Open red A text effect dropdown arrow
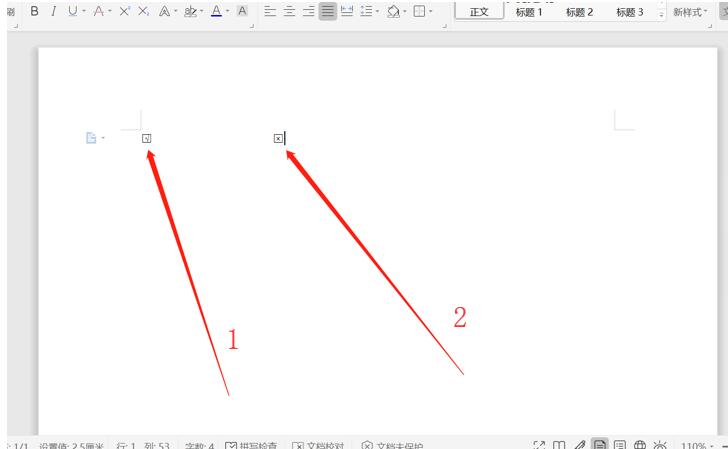Image resolution: width=728 pixels, height=449 pixels. coord(110,11)
